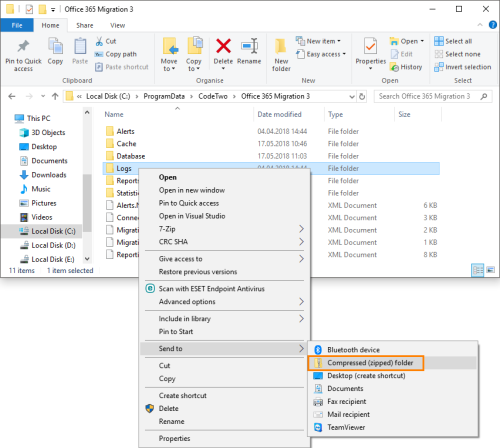Switch to the Share tab
This screenshot has width=500, height=448.
[85, 25]
